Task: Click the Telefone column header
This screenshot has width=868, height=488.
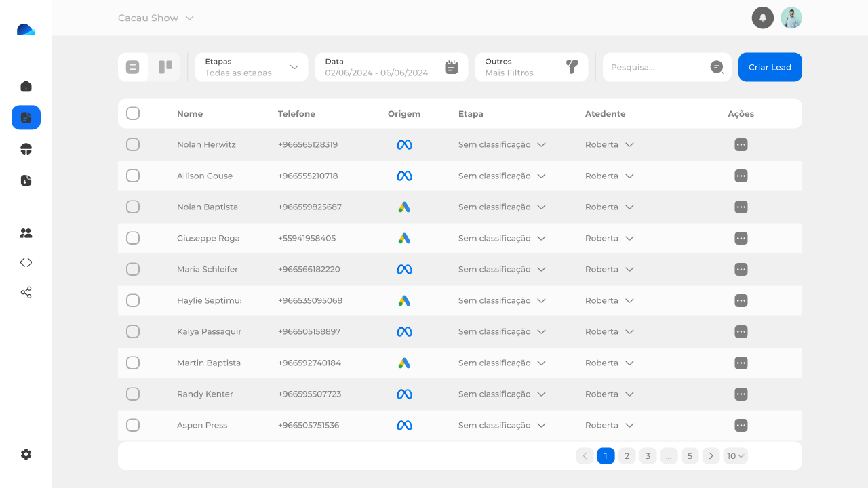Action: (x=296, y=114)
